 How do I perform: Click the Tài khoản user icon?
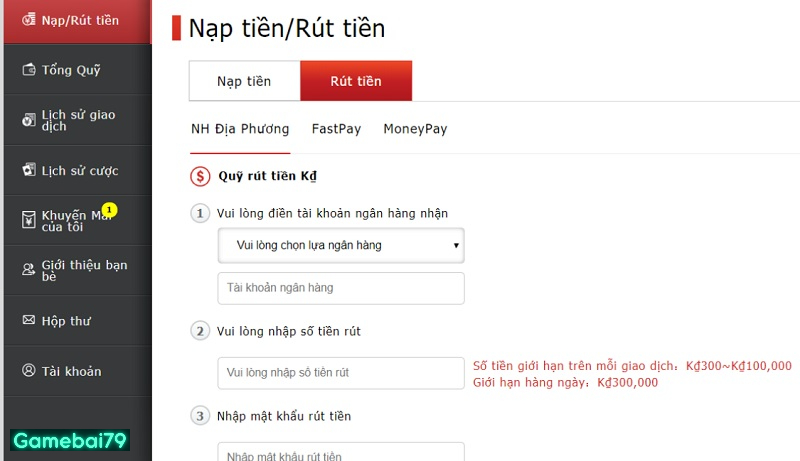29,370
